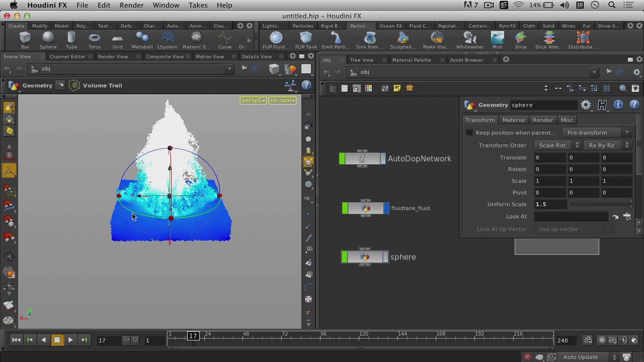Switch to the Misc parameter tab

567,120
